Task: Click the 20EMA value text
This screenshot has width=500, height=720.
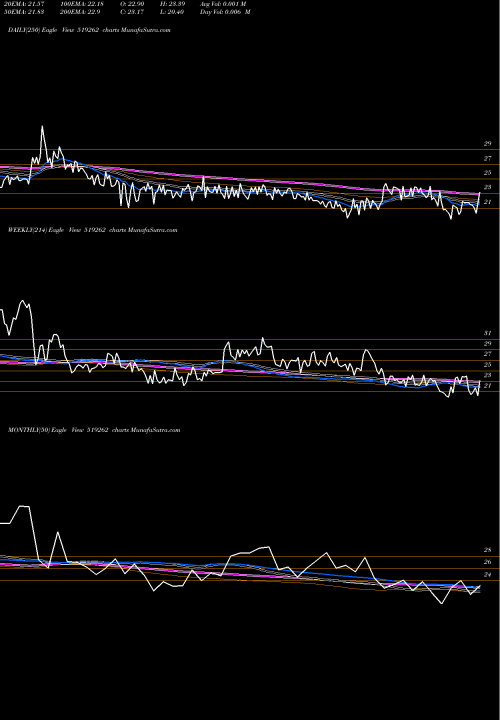Action: [x=24, y=4]
